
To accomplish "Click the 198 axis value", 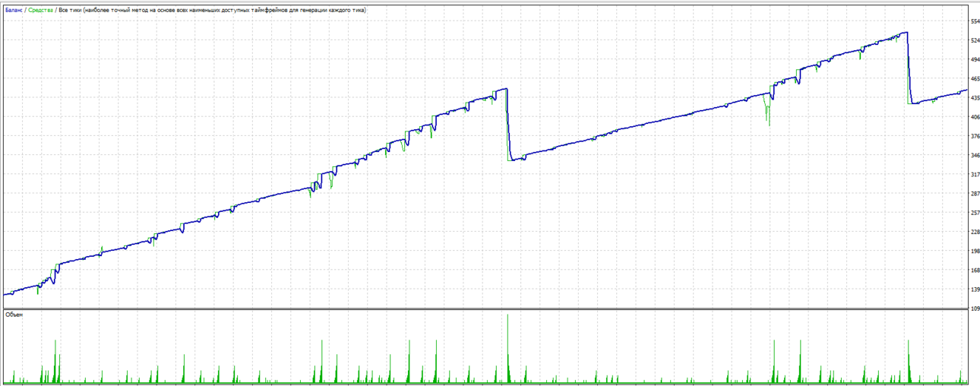I will click(x=975, y=251).
